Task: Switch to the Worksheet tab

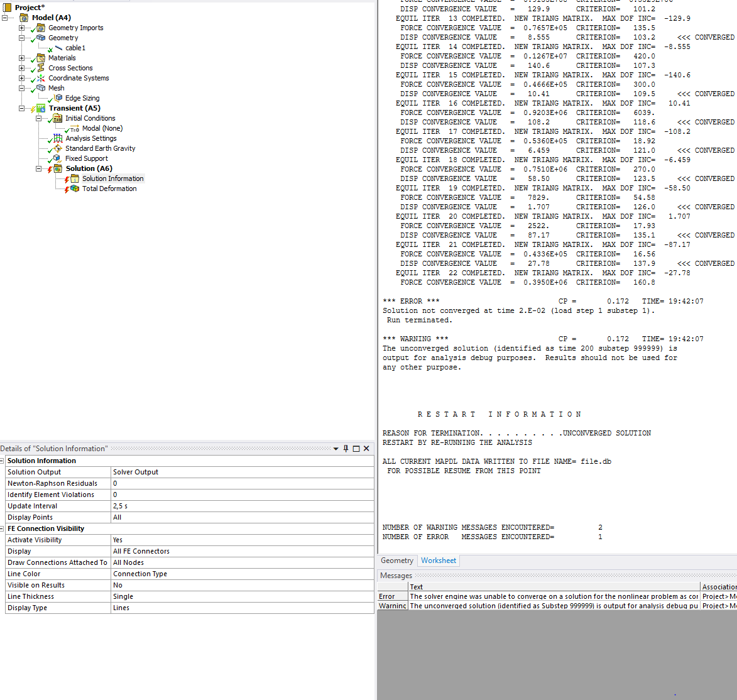Action: point(438,561)
